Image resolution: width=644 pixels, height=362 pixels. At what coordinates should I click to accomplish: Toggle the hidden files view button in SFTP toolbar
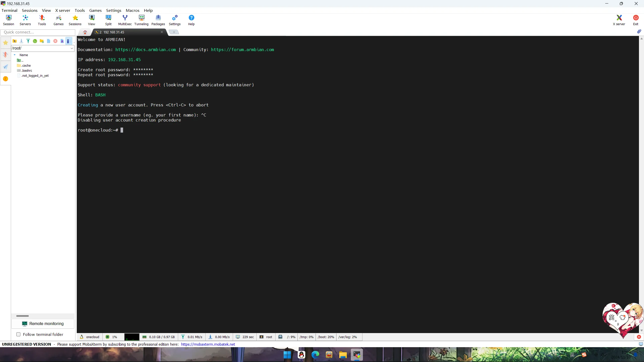68,41
